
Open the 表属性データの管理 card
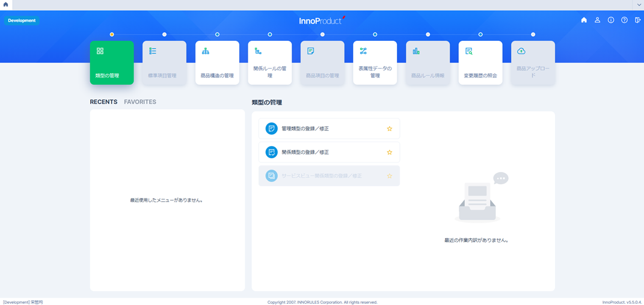pyautogui.click(x=375, y=63)
